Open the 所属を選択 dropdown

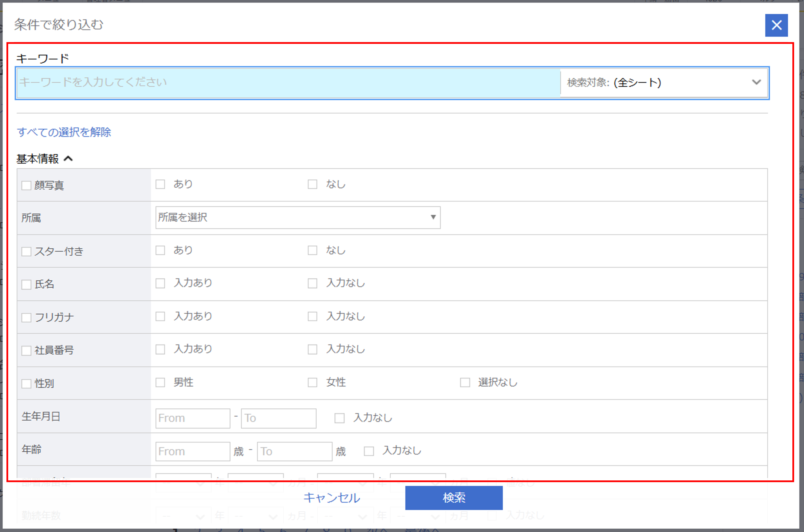(x=297, y=217)
